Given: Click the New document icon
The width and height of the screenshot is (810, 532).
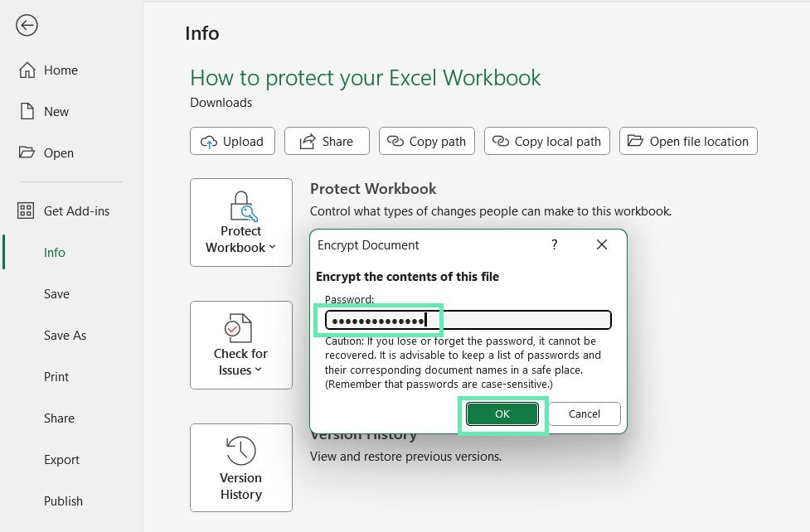Looking at the screenshot, I should point(27,111).
